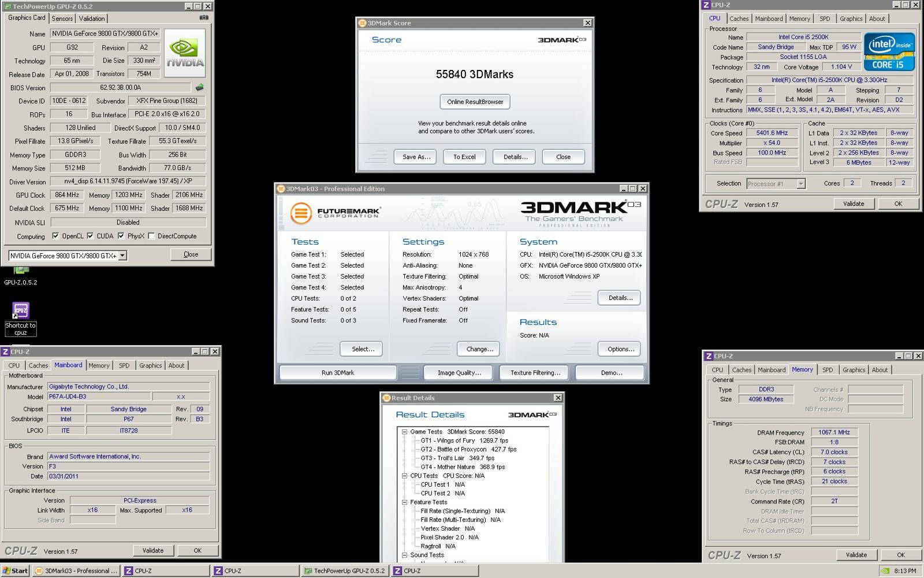Open the Graphics tab in Memory CPU-Z window
This screenshot has height=578, width=924.
tap(854, 370)
